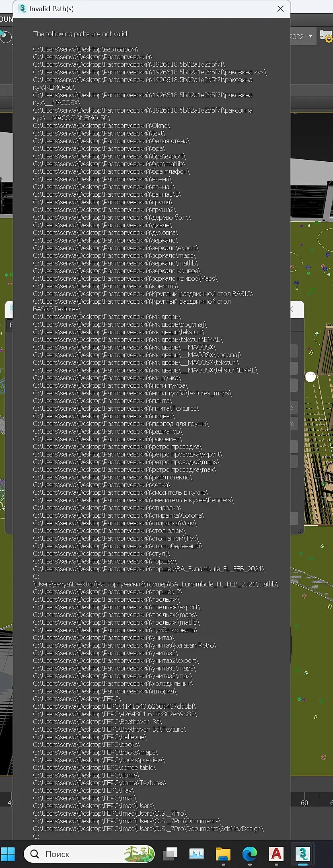This screenshot has width=333, height=868.
Task: Open File Explorer from the taskbar
Action: pos(223,854)
